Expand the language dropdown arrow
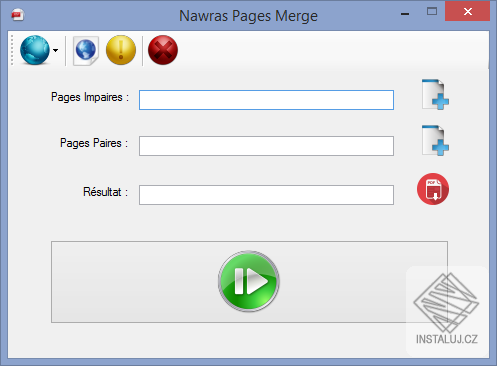497x366 pixels. click(x=55, y=50)
